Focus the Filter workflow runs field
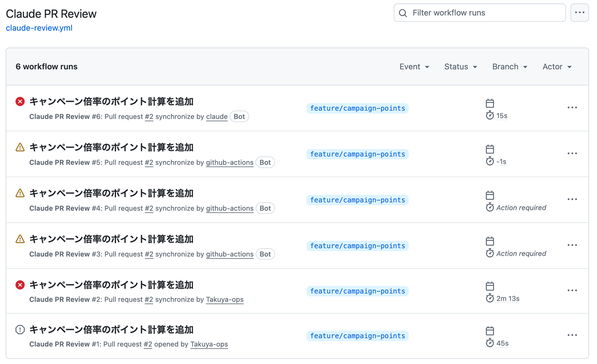Screen dimensions: 597x364 [480, 13]
